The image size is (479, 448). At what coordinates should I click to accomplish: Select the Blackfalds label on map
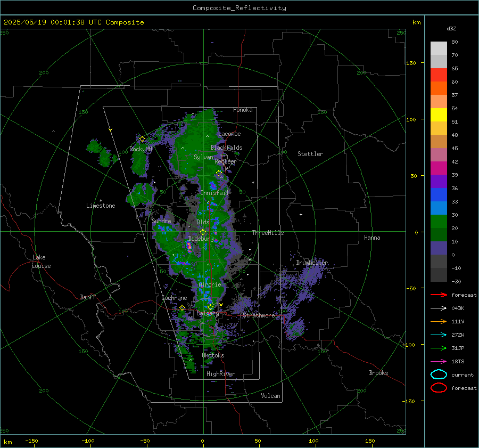point(226,148)
